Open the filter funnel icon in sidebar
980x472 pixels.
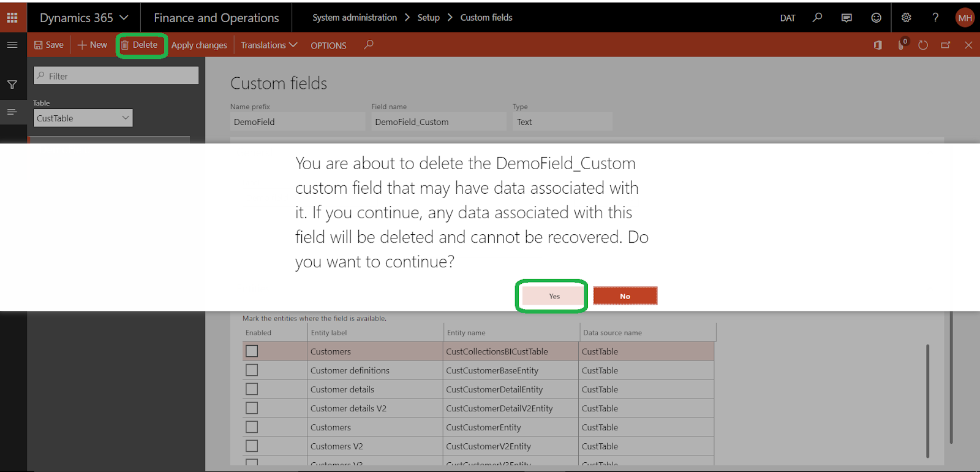pos(12,85)
